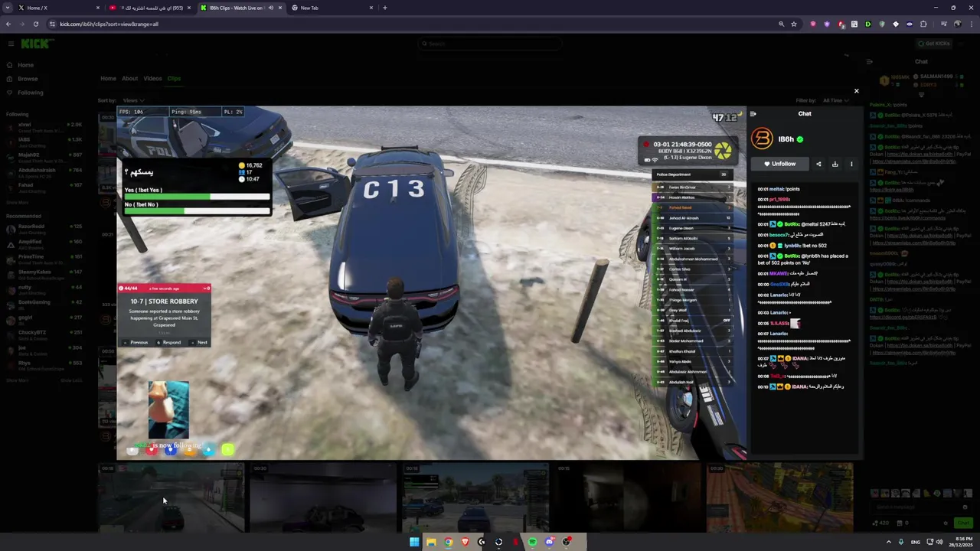Open Spotify from the taskbar

pyautogui.click(x=532, y=542)
